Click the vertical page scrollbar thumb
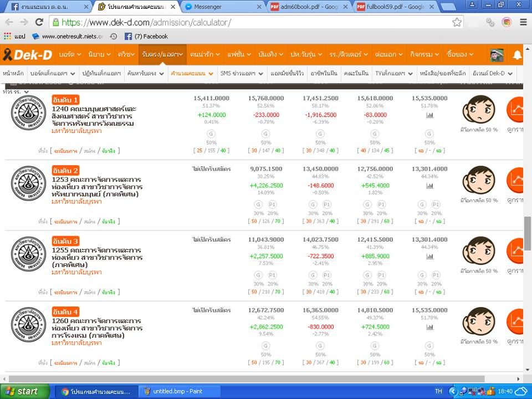Image resolution: width=532 pixels, height=399 pixels. point(528,232)
